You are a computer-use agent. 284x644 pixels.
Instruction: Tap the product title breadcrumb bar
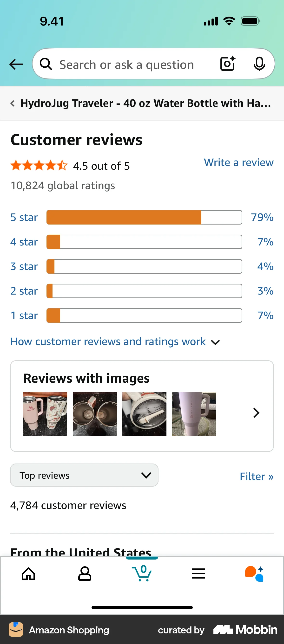[142, 103]
